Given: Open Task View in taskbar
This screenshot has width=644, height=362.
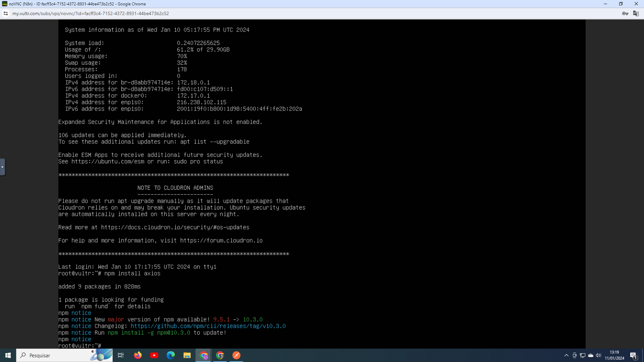Looking at the screenshot, I should (121, 355).
